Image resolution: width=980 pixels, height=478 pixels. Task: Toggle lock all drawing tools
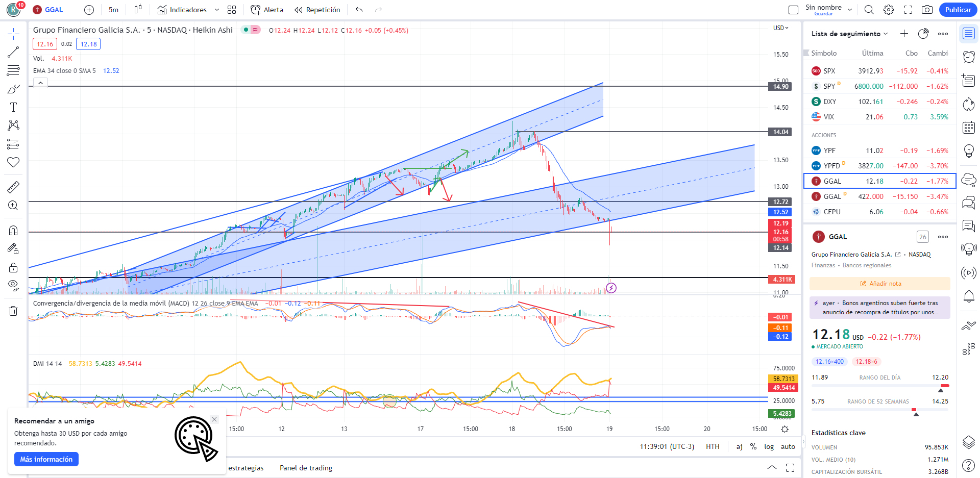click(13, 267)
